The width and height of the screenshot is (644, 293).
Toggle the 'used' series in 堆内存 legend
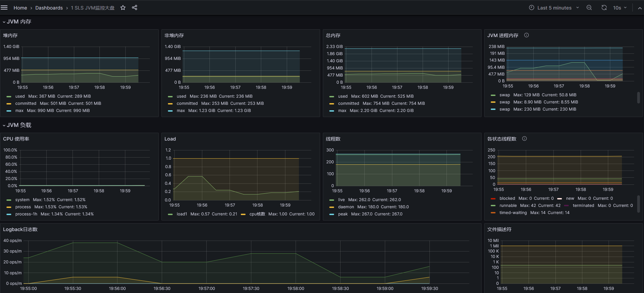tap(20, 96)
